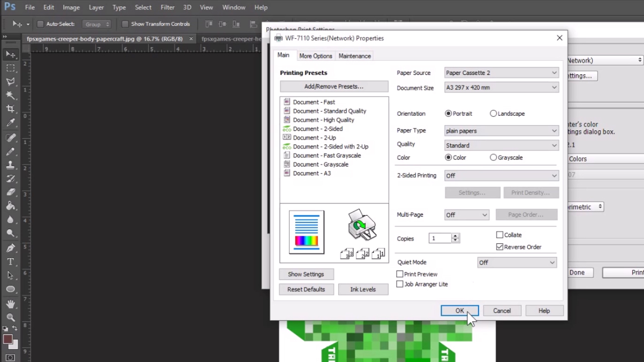Select the Hand tool
Viewport: 644px width, 362px height.
[x=11, y=304]
